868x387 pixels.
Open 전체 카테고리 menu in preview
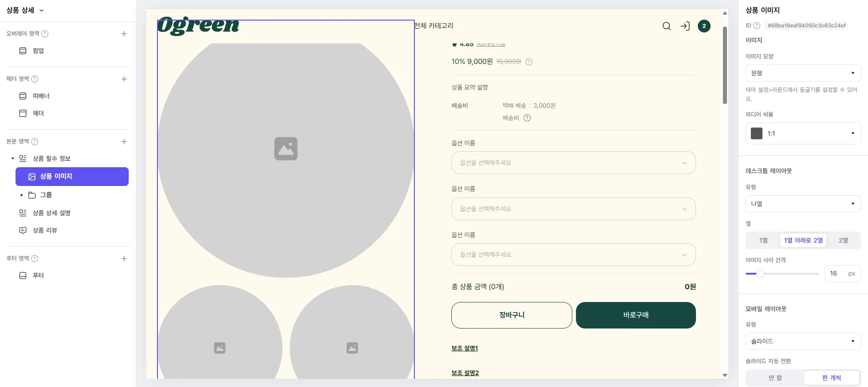coord(434,26)
